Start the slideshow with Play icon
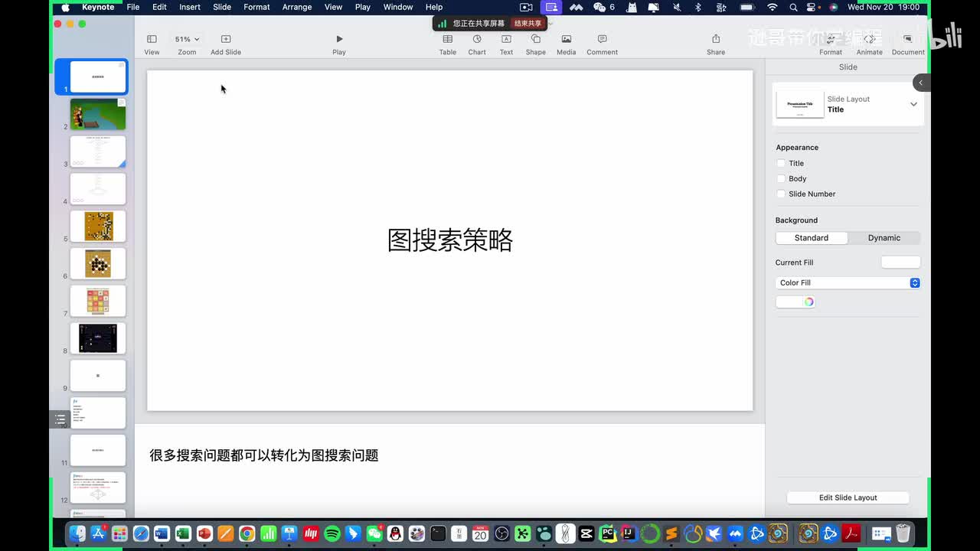This screenshot has height=551, width=980. click(339, 39)
